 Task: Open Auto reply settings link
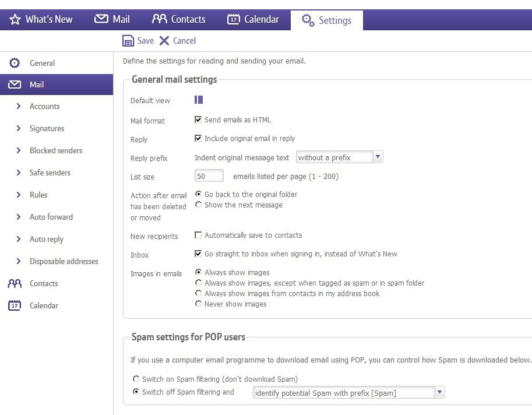point(47,239)
